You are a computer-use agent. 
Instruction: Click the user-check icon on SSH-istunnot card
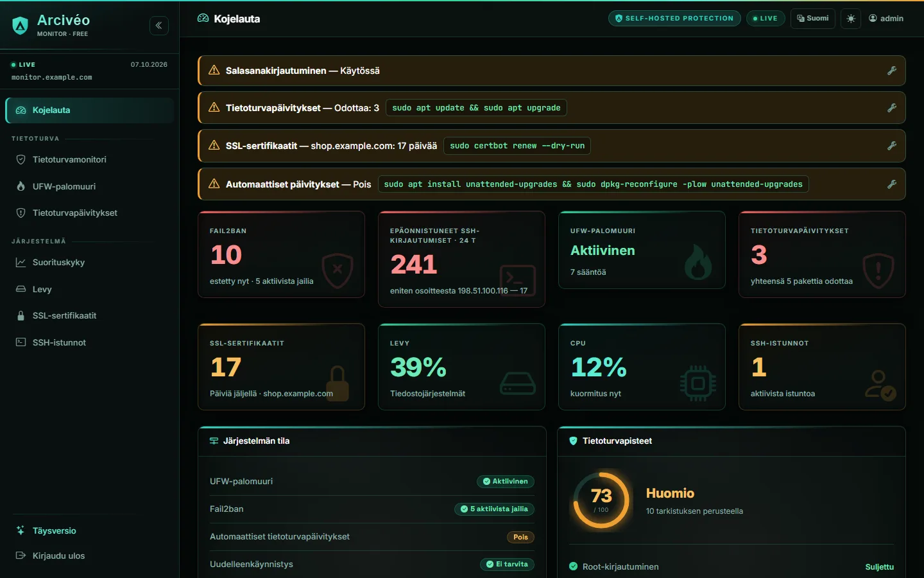(880, 385)
